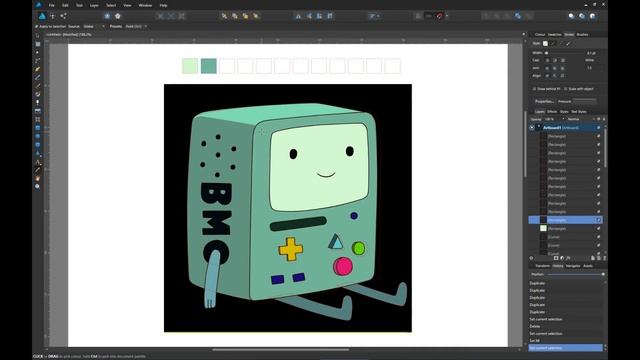The height and width of the screenshot is (360, 640).
Task: Open the Select menu
Action: 111,5
